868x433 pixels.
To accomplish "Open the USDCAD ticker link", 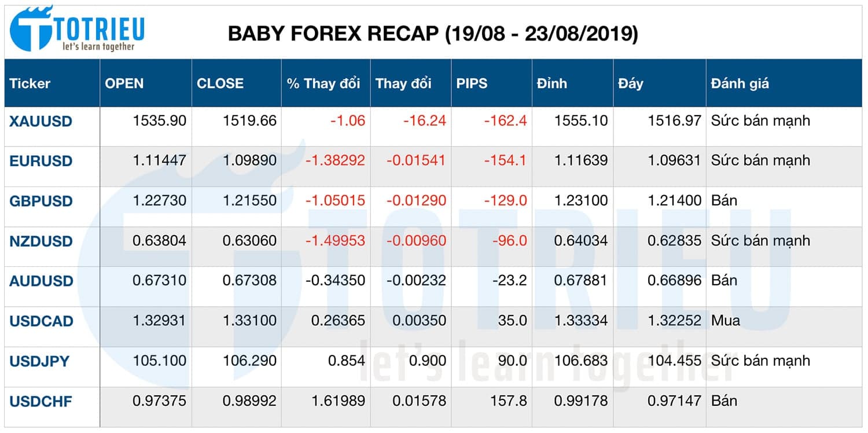I will pyautogui.click(x=40, y=321).
